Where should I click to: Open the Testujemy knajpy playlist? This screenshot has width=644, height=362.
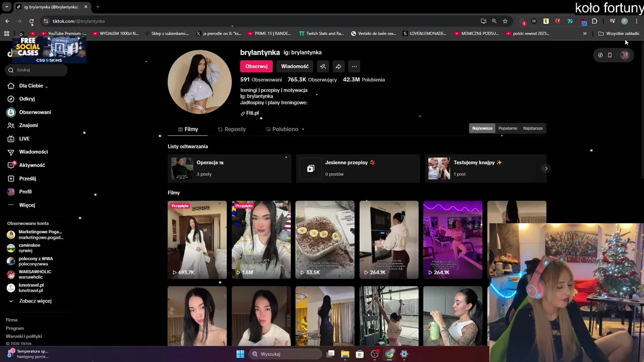tap(486, 168)
